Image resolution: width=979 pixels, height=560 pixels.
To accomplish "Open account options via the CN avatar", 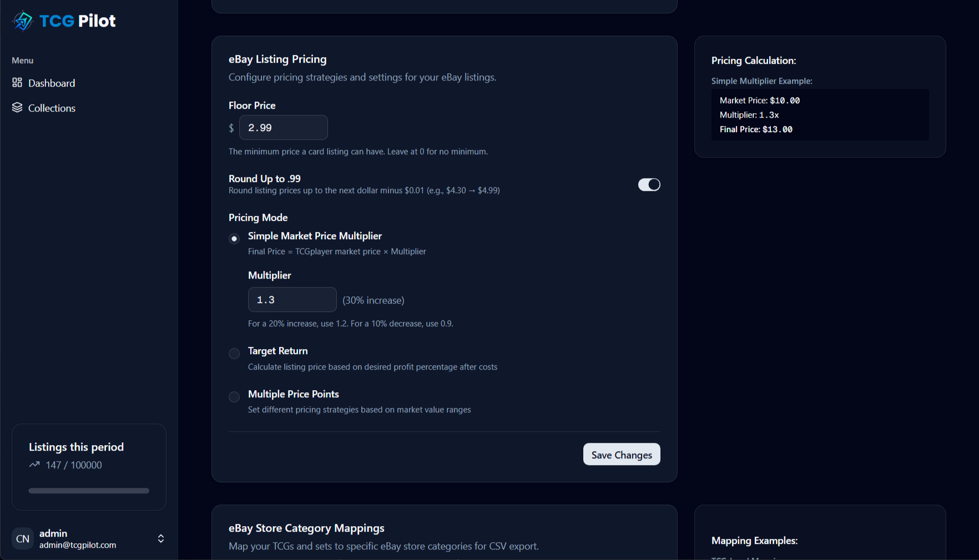I will [x=22, y=538].
